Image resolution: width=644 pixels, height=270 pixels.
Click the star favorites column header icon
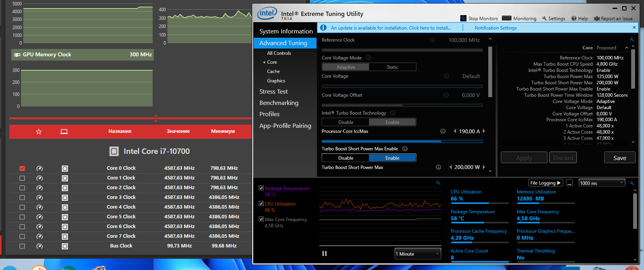point(39,132)
